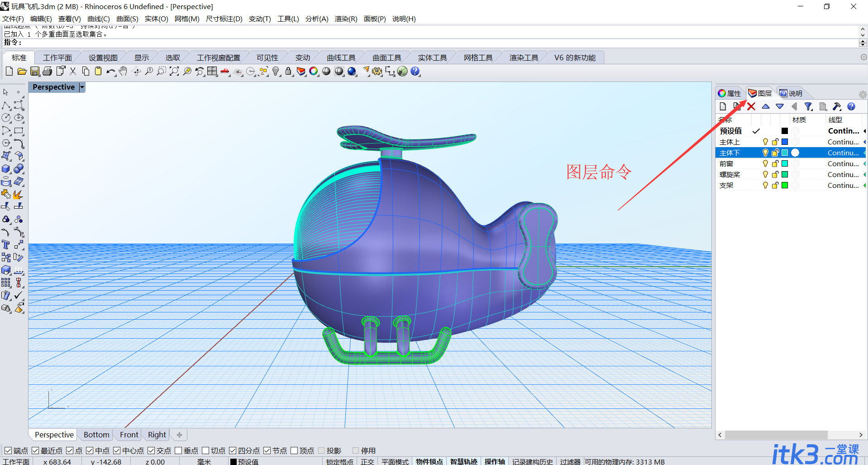
Task: Click the green color swatch of 支架 layer
Action: (x=785, y=185)
